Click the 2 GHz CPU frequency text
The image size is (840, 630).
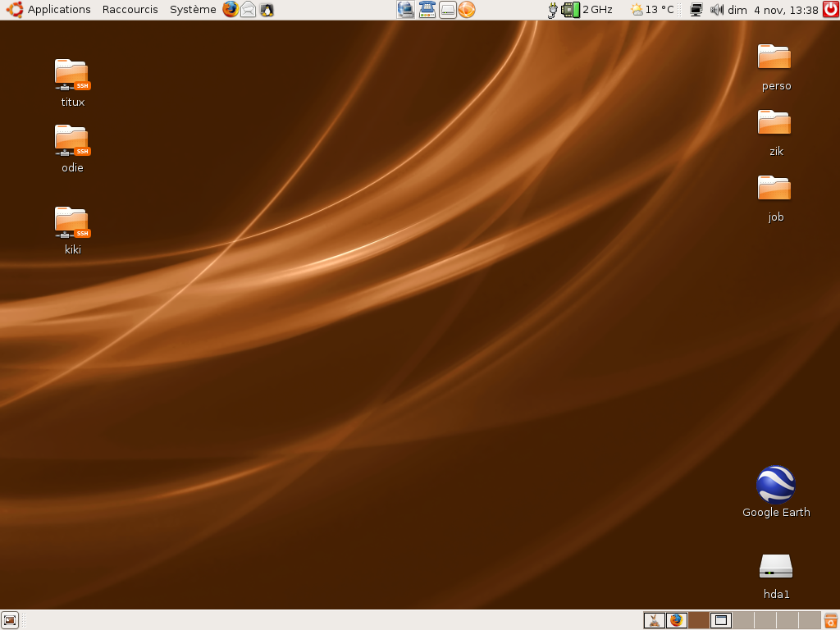597,10
